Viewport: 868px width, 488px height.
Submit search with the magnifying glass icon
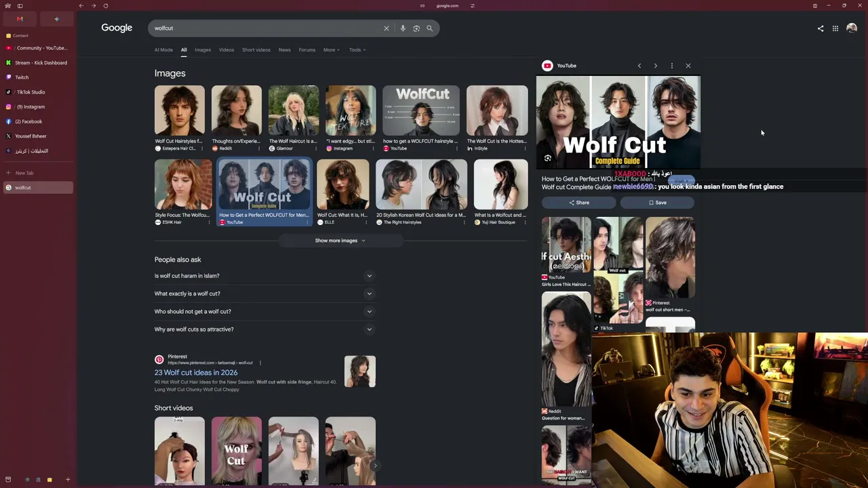[429, 28]
